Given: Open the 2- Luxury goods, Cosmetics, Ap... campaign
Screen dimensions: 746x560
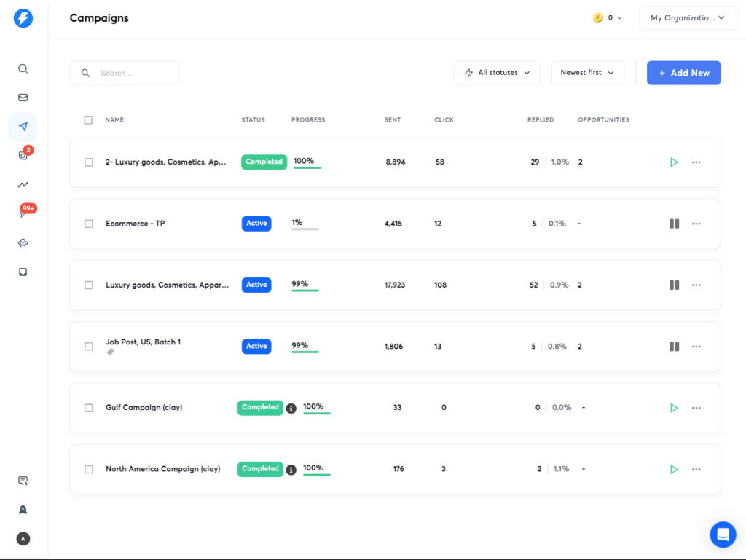Looking at the screenshot, I should 165,162.
